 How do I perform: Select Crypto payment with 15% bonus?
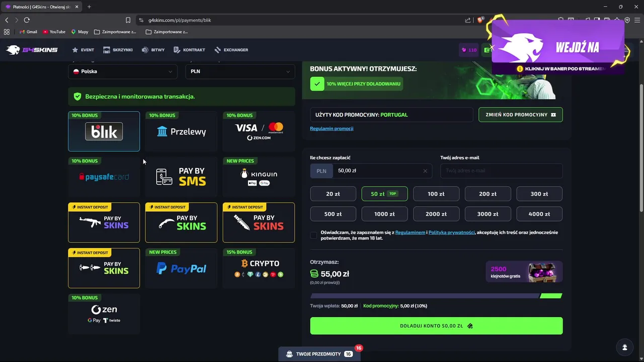pyautogui.click(x=259, y=268)
